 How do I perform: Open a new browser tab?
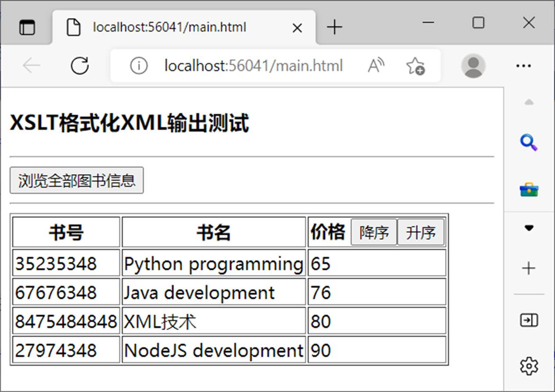[x=334, y=28]
